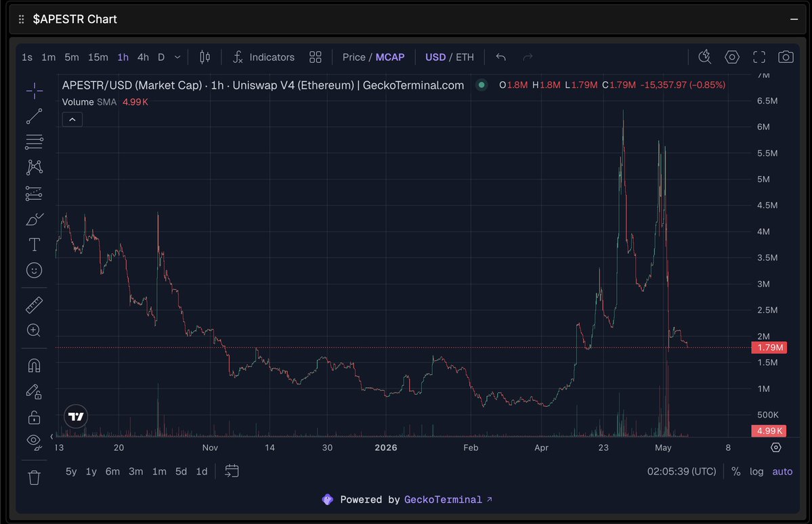Expand more time interval options

[x=177, y=57]
